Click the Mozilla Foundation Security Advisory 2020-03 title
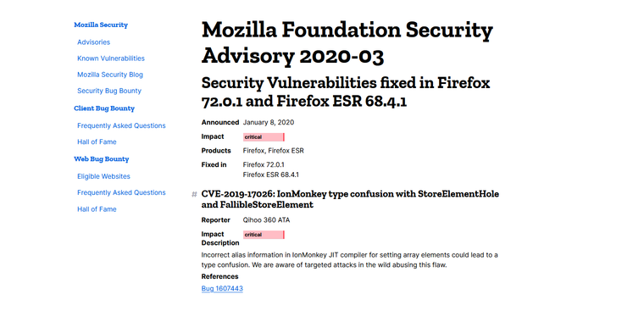The height and width of the screenshot is (322, 644). coord(347,42)
